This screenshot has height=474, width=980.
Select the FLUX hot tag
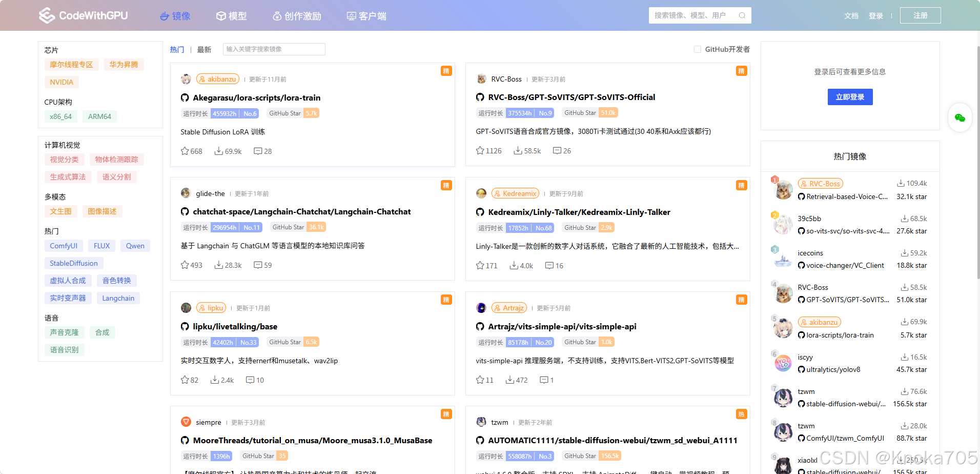[x=101, y=246]
